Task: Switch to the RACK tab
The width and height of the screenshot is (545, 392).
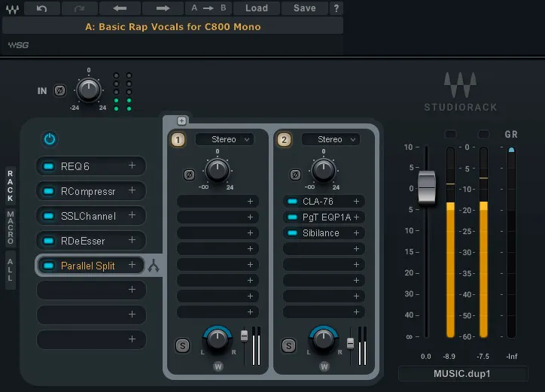Action: (x=11, y=186)
